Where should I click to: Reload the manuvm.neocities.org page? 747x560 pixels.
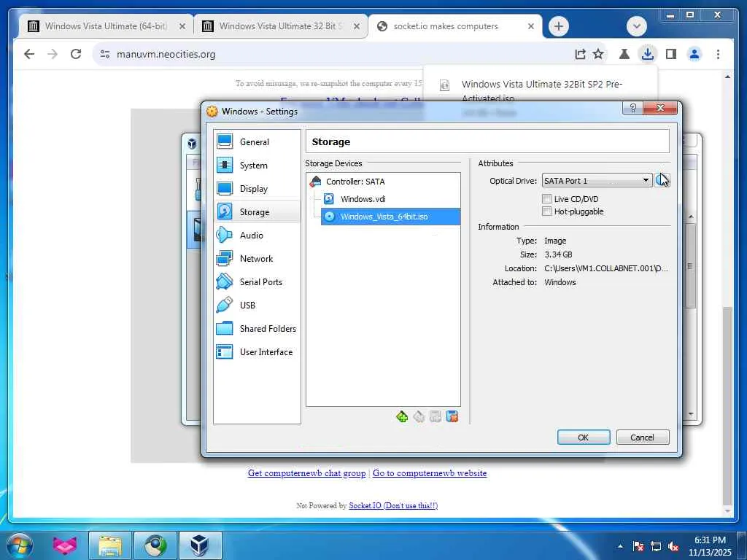click(x=76, y=54)
